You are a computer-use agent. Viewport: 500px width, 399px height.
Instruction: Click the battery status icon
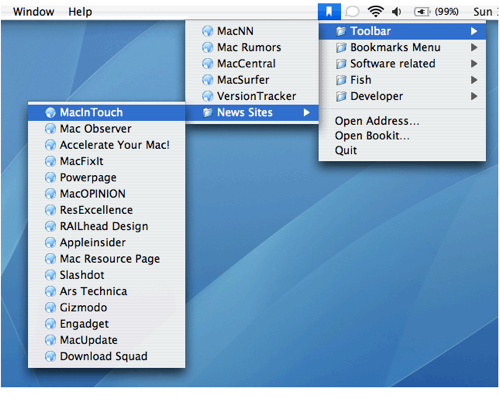pyautogui.click(x=422, y=12)
